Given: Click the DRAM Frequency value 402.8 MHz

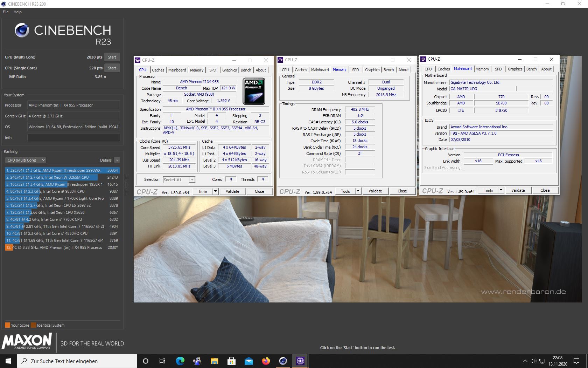Looking at the screenshot, I should pos(360,110).
